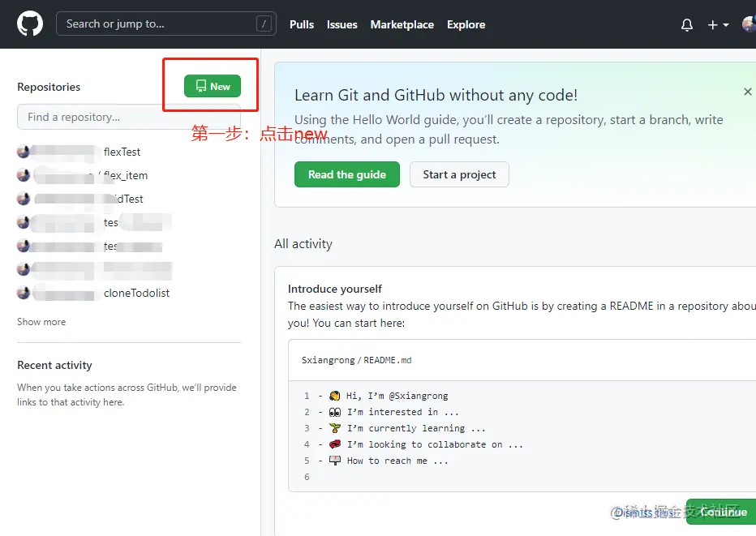Open Explore from the top navigation
Image resolution: width=756 pixels, height=536 pixels.
(x=466, y=24)
